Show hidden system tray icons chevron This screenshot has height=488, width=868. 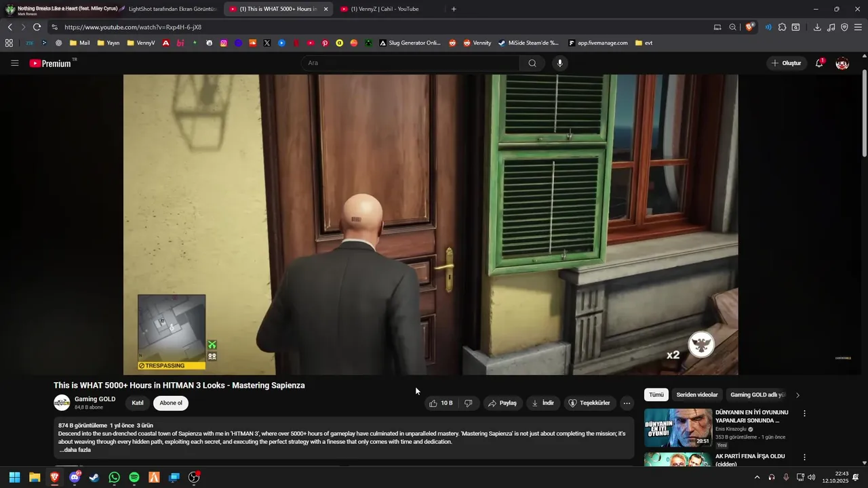(x=757, y=477)
